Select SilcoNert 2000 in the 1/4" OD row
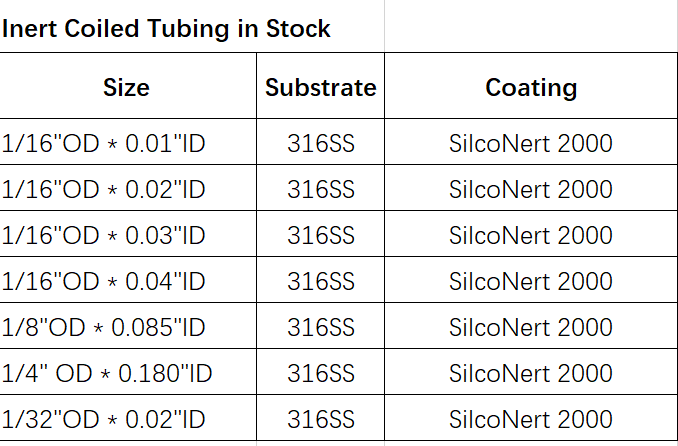678x446 pixels. (x=530, y=373)
